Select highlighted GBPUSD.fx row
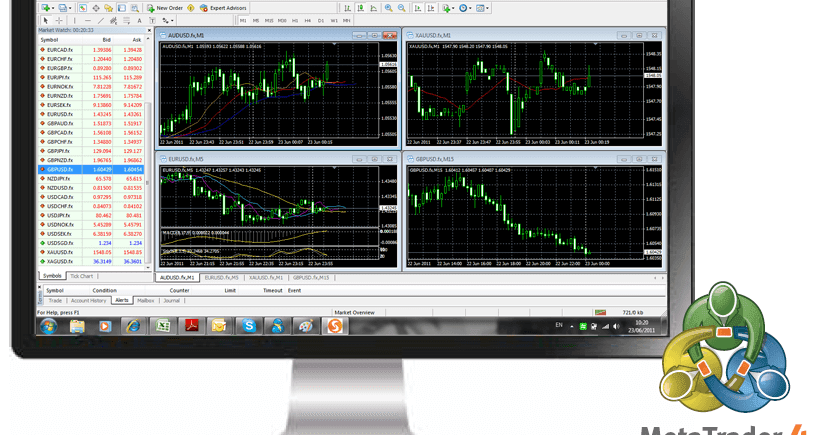Viewport: 827px width, 435px height. (x=91, y=170)
